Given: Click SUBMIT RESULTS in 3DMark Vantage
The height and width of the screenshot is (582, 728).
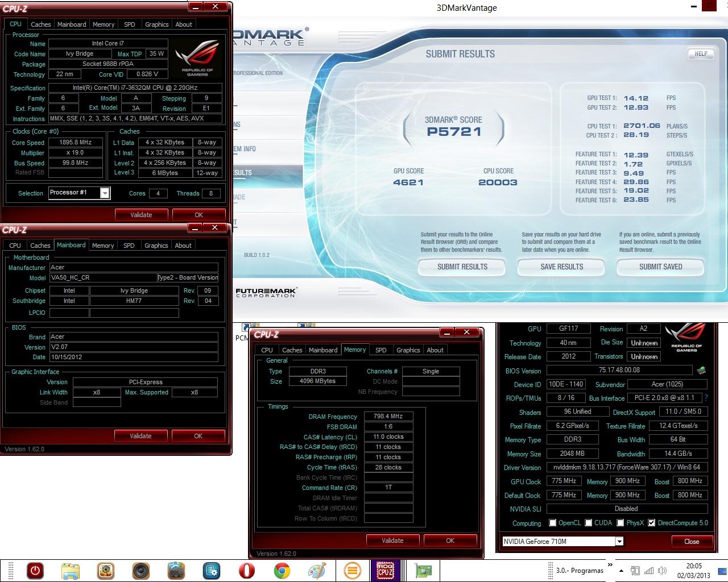Looking at the screenshot, I should click(x=462, y=267).
